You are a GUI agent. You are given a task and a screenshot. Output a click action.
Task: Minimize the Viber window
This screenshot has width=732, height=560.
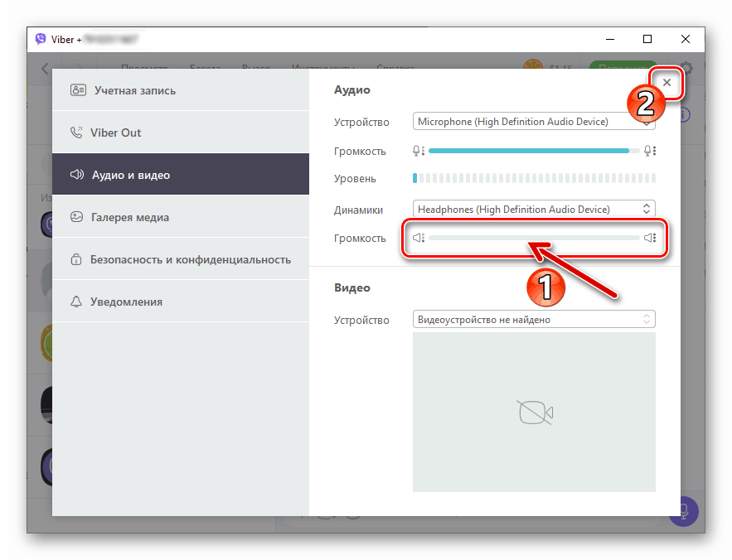[609, 39]
